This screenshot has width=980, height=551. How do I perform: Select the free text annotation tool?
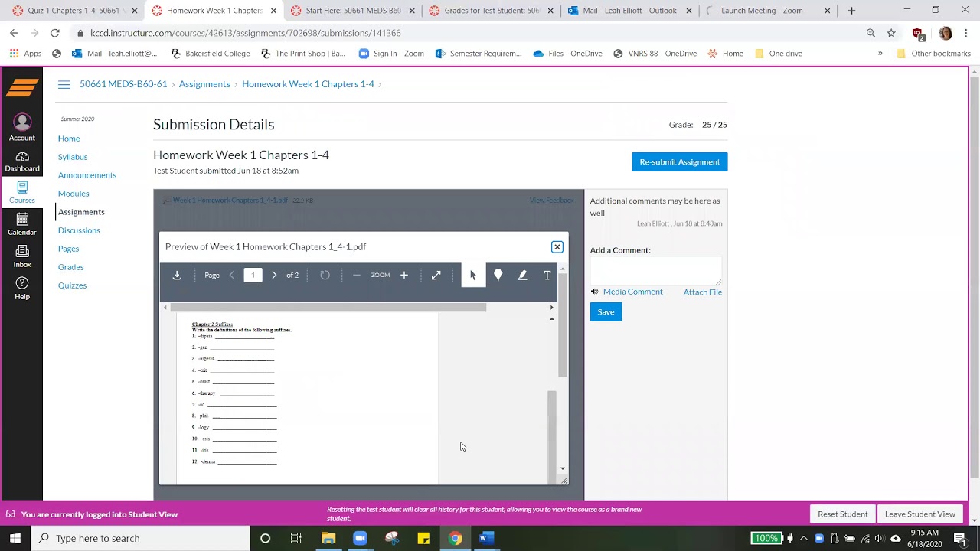click(x=547, y=275)
